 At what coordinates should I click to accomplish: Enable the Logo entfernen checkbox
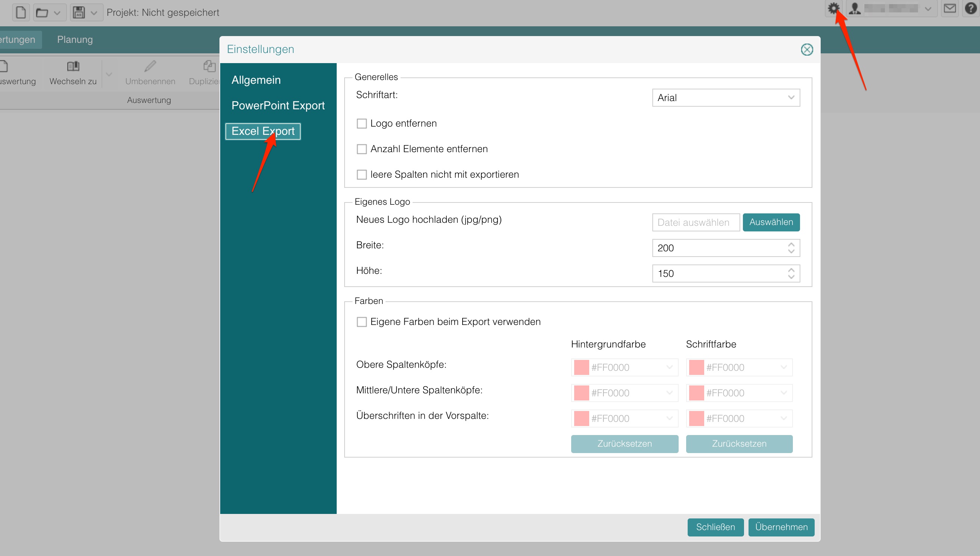362,123
